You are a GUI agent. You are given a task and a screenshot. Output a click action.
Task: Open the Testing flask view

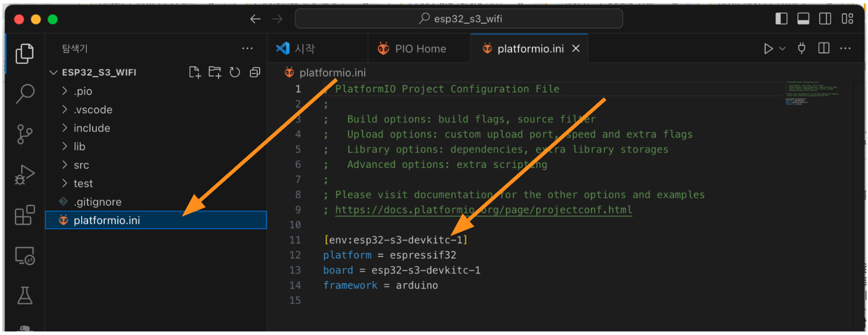coord(24,296)
